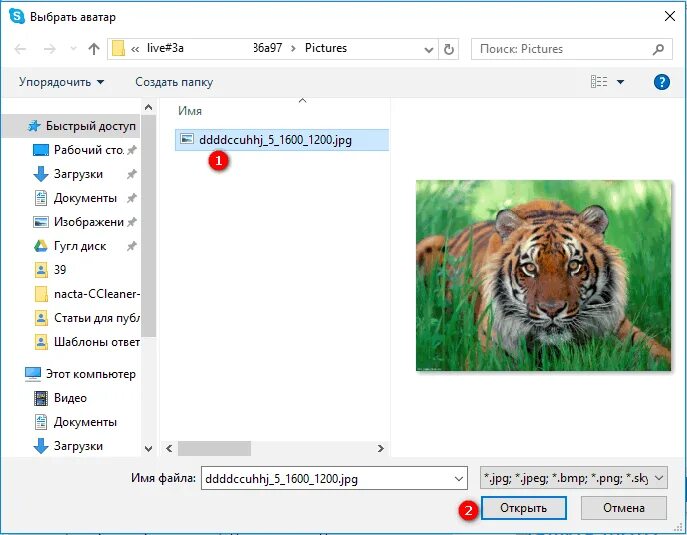This screenshot has height=535, width=687.
Task: Close the Выбрать аватар dialog
Action: click(x=669, y=17)
